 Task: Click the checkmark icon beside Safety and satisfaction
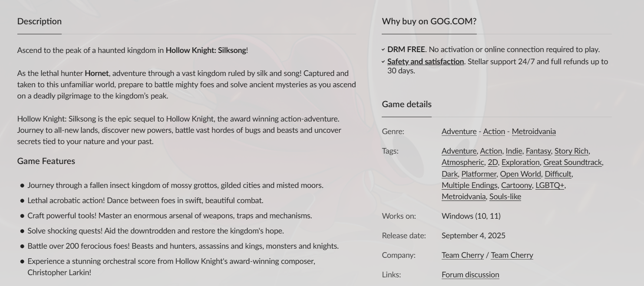(x=383, y=62)
